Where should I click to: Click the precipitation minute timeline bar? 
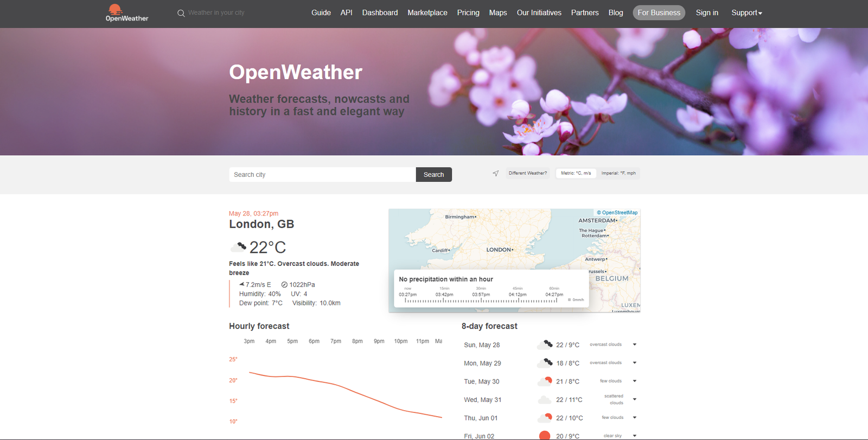pos(481,300)
